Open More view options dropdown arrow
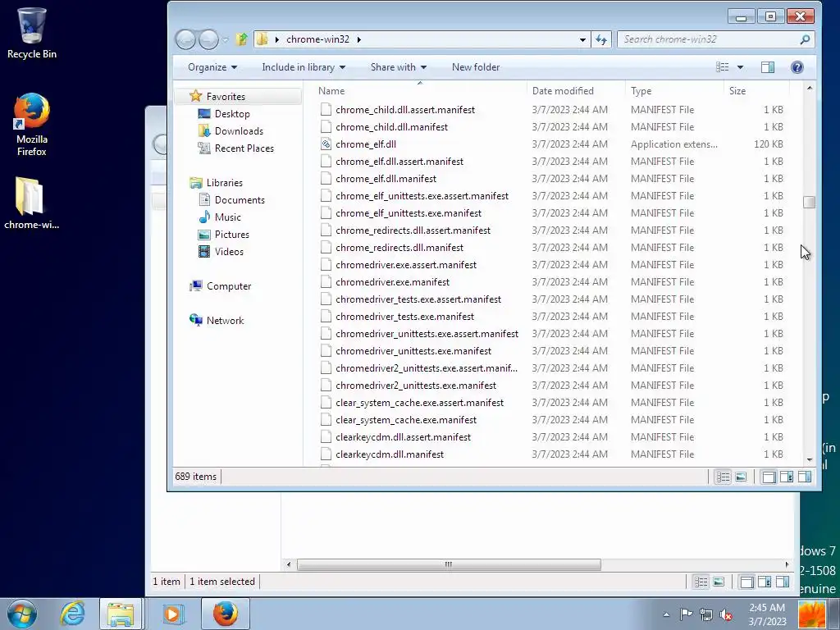Image resolution: width=840 pixels, height=630 pixels. coord(740,67)
